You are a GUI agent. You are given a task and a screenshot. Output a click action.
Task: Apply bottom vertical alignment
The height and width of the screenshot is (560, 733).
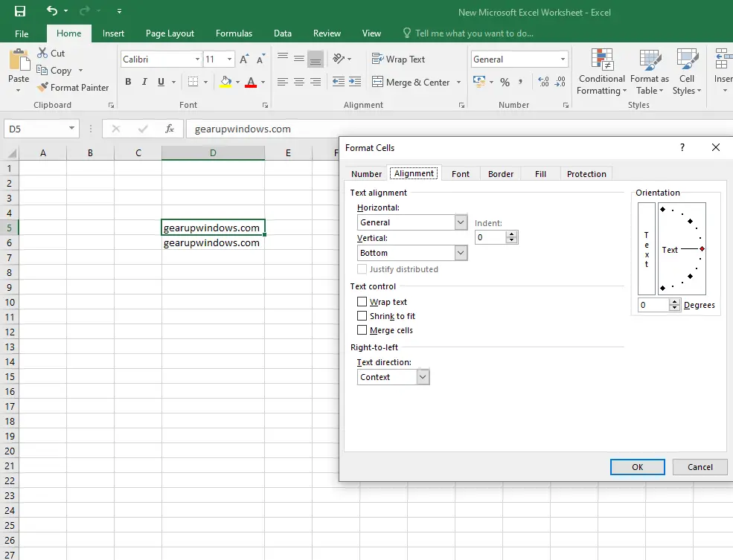pyautogui.click(x=316, y=59)
